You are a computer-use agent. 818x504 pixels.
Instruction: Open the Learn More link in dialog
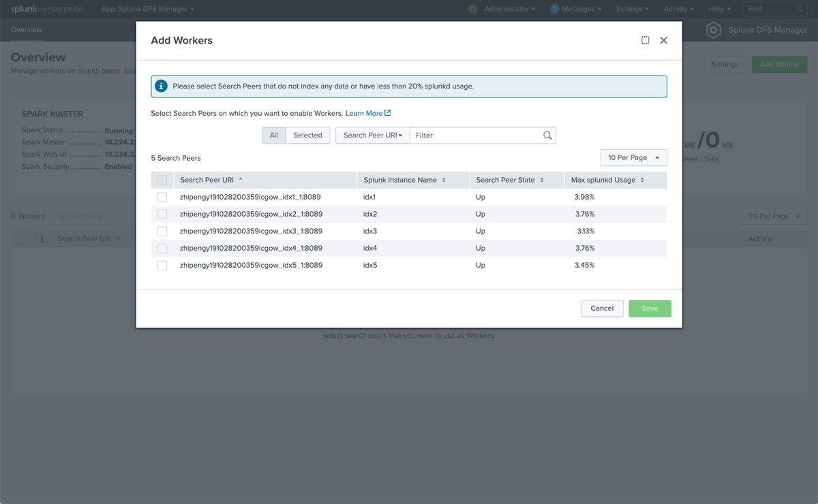coord(364,113)
